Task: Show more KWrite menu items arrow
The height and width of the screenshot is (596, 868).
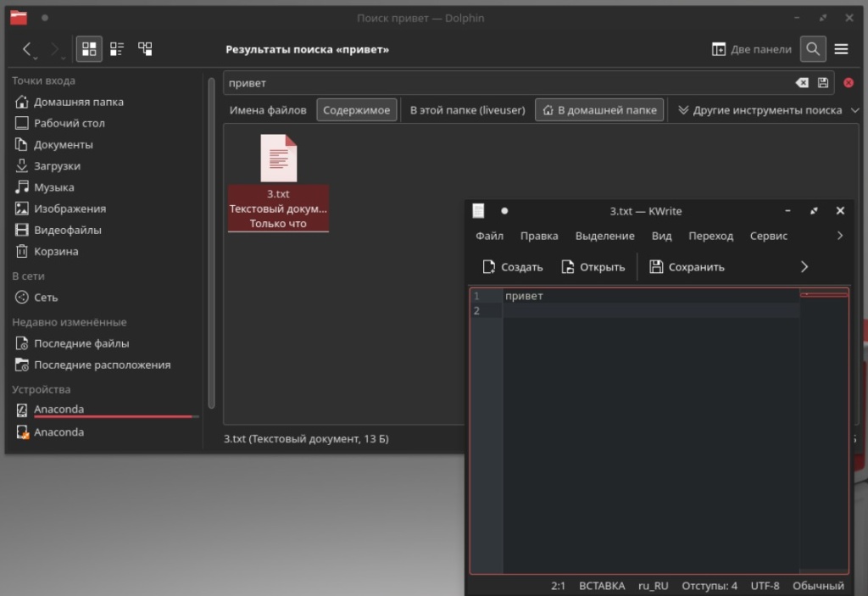Action: pyautogui.click(x=839, y=236)
